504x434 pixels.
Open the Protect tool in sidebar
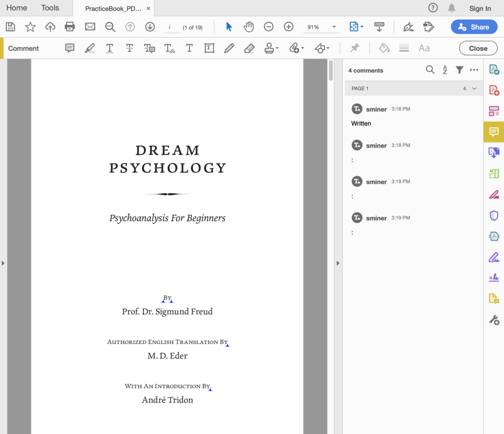coord(494,216)
